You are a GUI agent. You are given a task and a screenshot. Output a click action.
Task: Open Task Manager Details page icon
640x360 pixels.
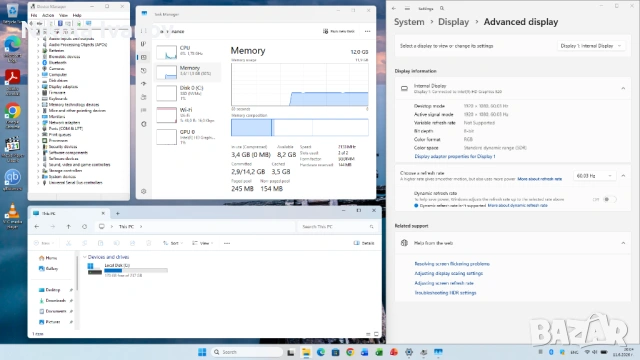144,110
